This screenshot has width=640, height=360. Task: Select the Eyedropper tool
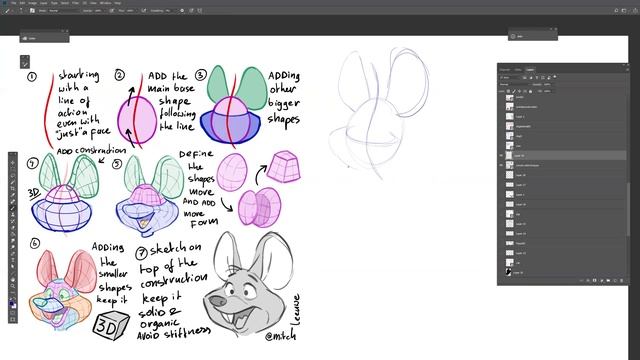pos(13,195)
